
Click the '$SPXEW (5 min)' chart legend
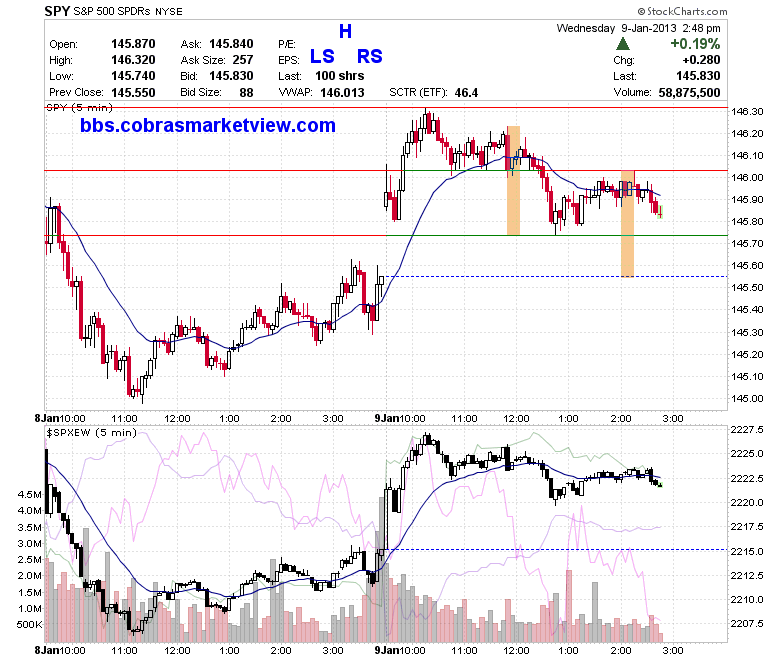[x=92, y=433]
